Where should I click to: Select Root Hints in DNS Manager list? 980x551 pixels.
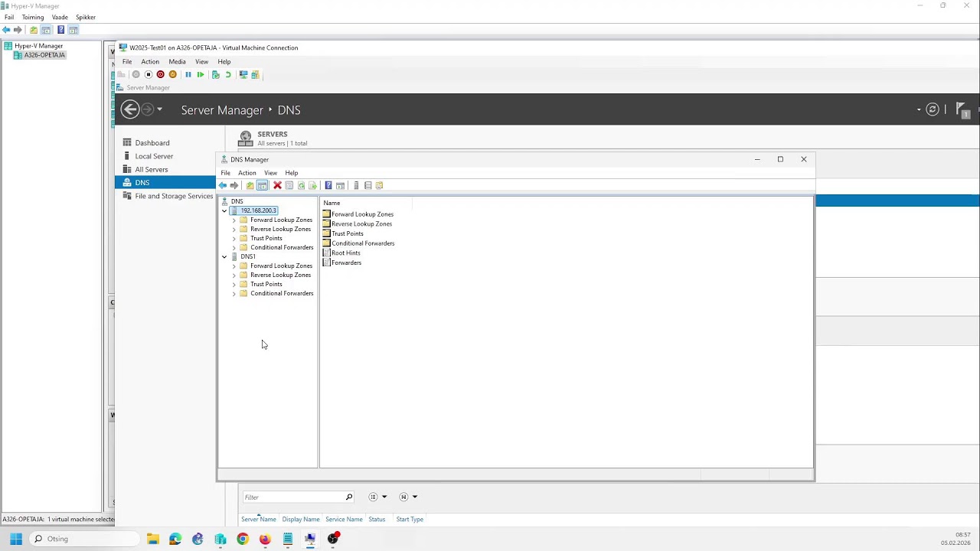341,253
